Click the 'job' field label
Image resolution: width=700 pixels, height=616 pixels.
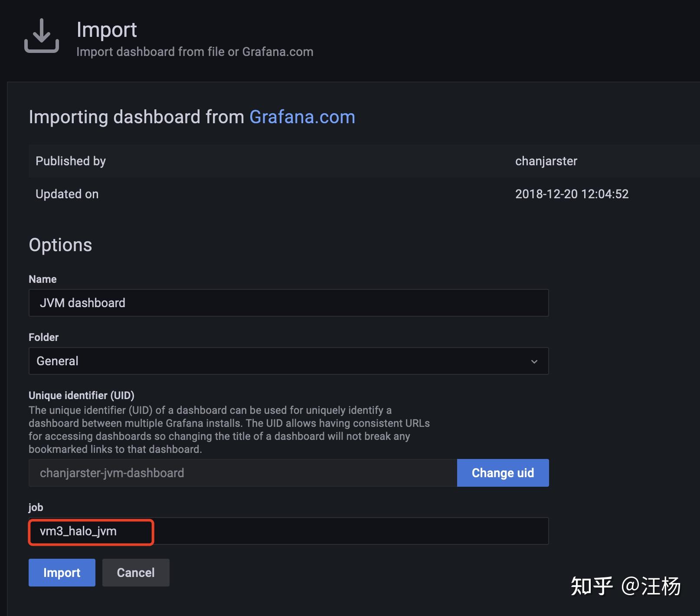coord(36,507)
